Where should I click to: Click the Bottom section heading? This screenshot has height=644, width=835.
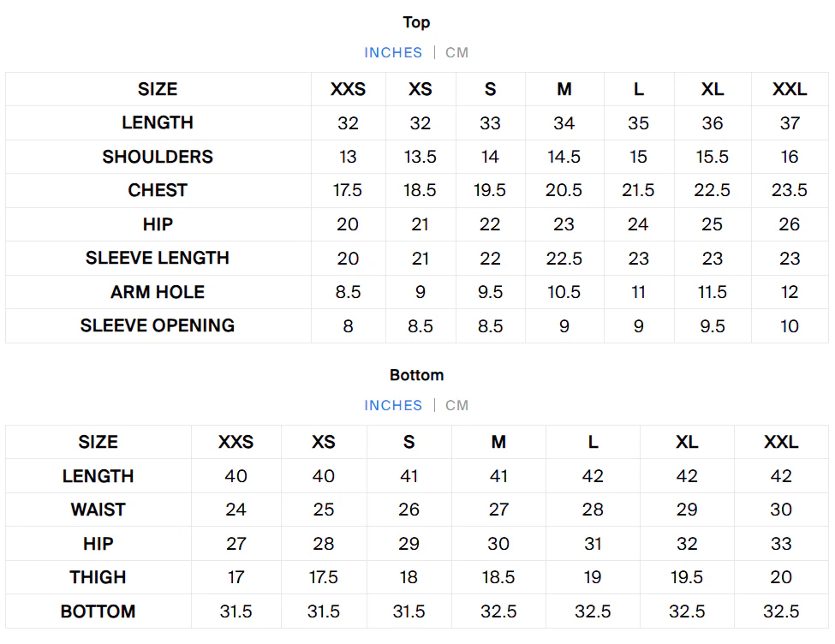417,375
